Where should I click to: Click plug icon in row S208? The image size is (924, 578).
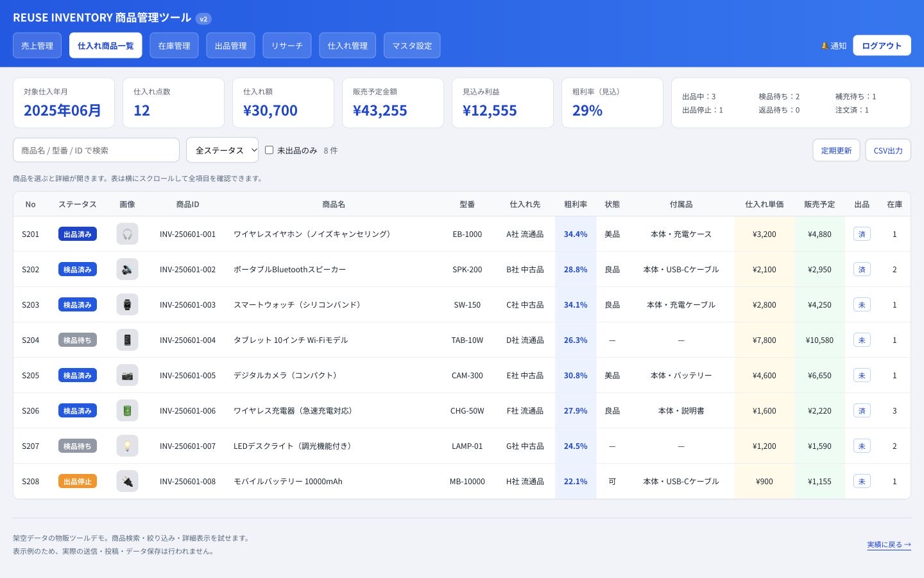pyautogui.click(x=127, y=481)
